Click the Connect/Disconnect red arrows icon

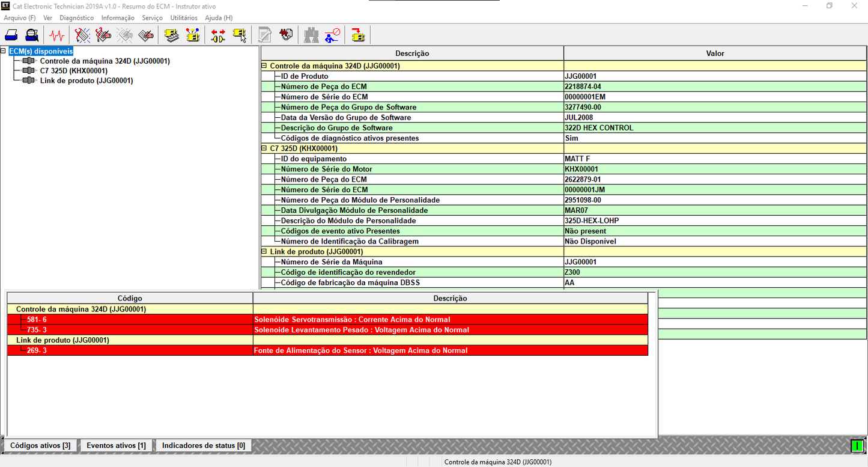coord(217,35)
